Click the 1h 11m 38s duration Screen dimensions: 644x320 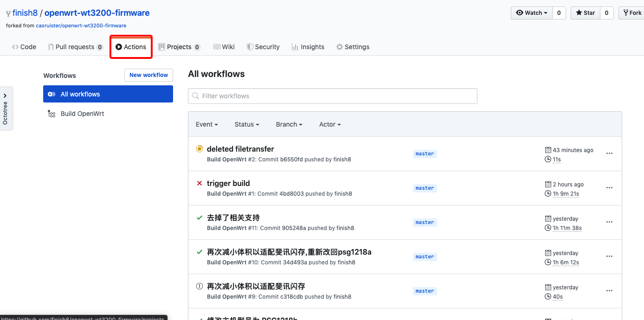[567, 228]
